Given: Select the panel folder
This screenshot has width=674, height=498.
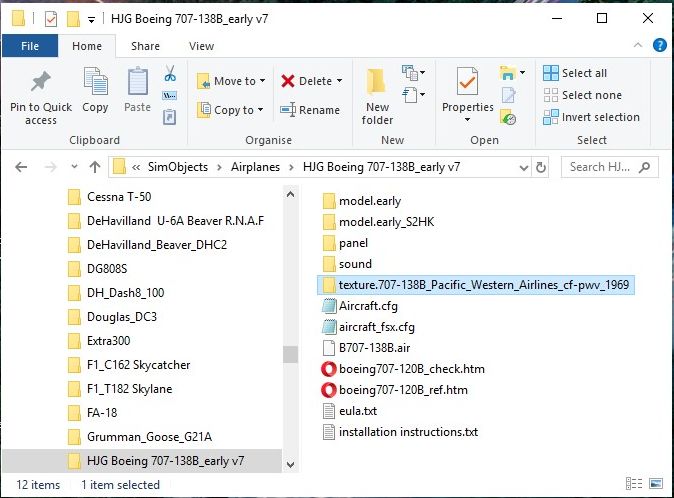Looking at the screenshot, I should (x=353, y=243).
